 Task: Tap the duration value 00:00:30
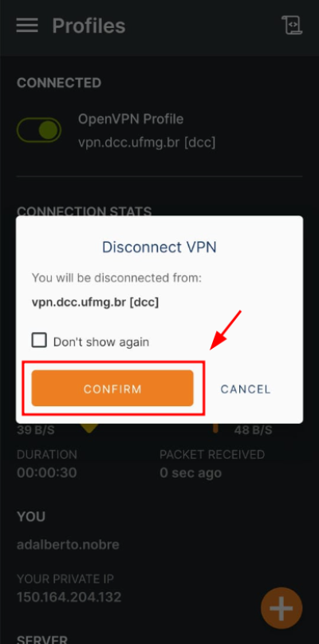[x=47, y=472]
